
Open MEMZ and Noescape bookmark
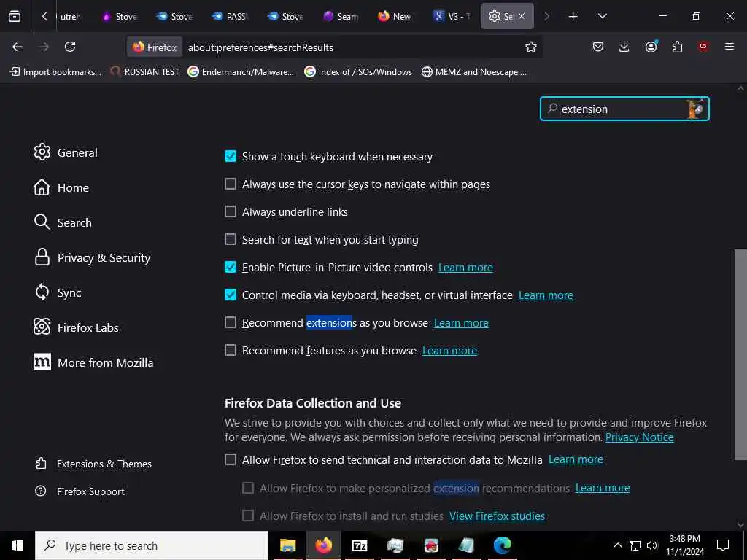coord(474,72)
